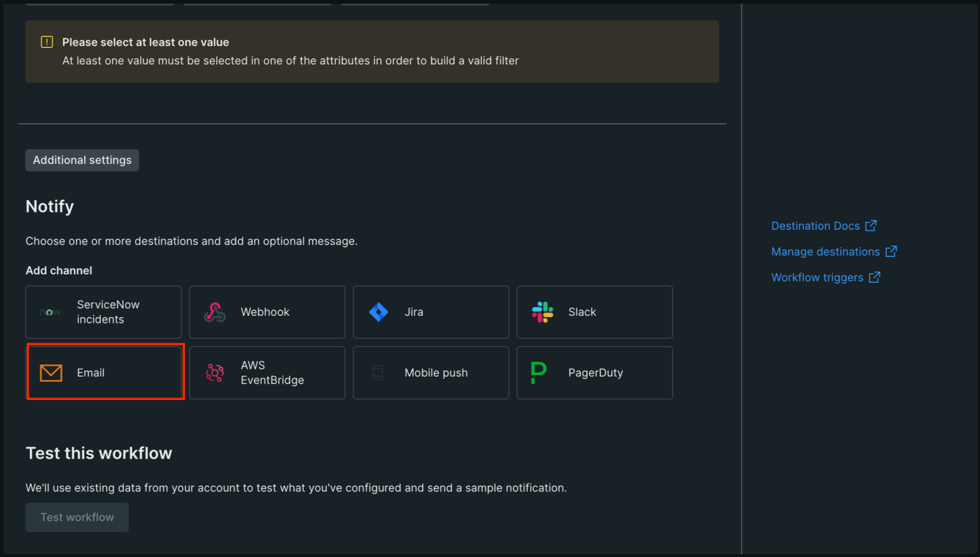Click the Jira diamond icon

point(378,312)
